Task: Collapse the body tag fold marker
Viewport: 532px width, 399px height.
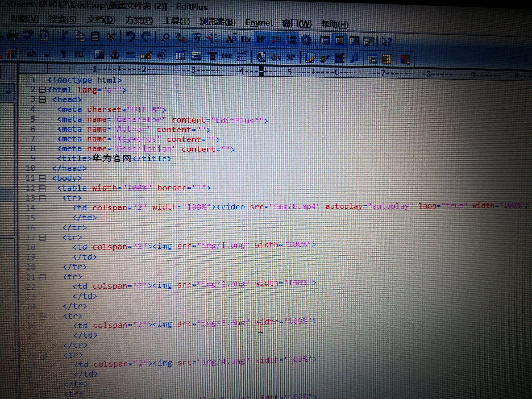Action: tap(42, 178)
